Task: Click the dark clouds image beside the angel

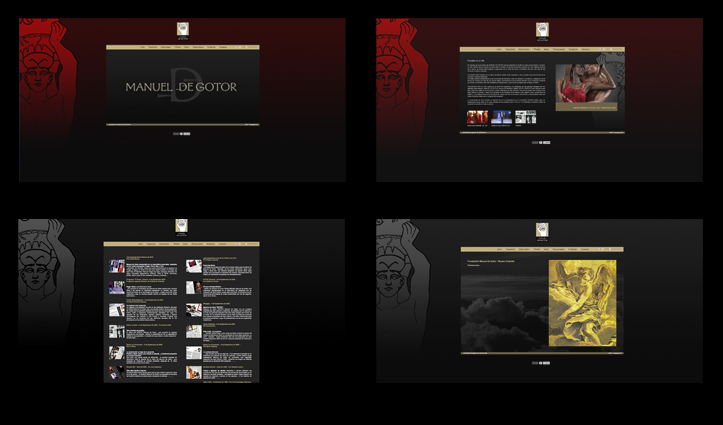Action: pyautogui.click(x=504, y=320)
